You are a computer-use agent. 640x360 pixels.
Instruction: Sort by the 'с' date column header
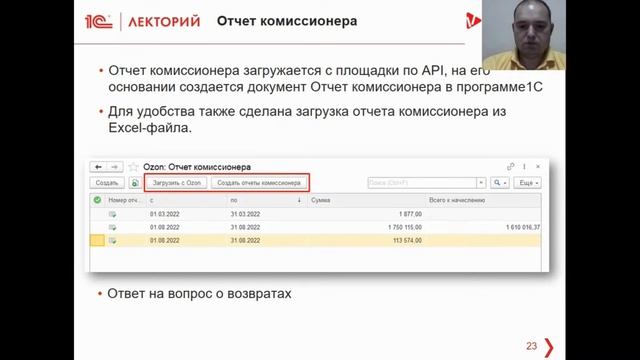click(x=186, y=200)
